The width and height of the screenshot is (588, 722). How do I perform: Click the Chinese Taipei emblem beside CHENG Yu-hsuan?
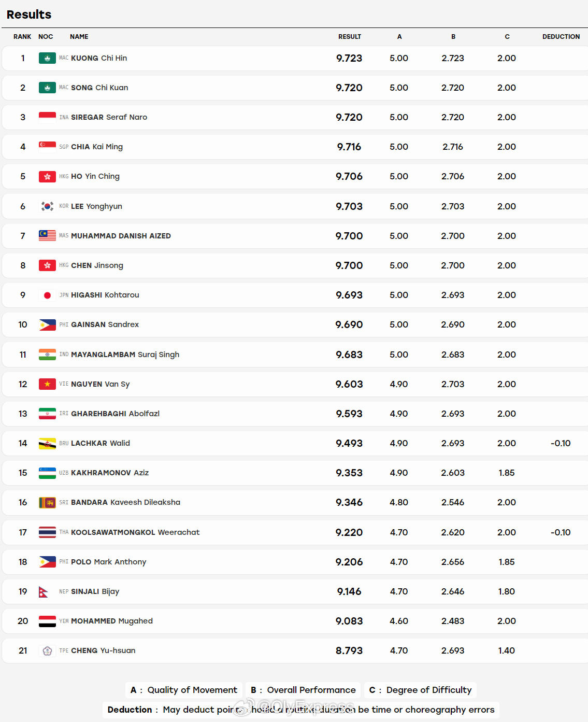coord(47,650)
